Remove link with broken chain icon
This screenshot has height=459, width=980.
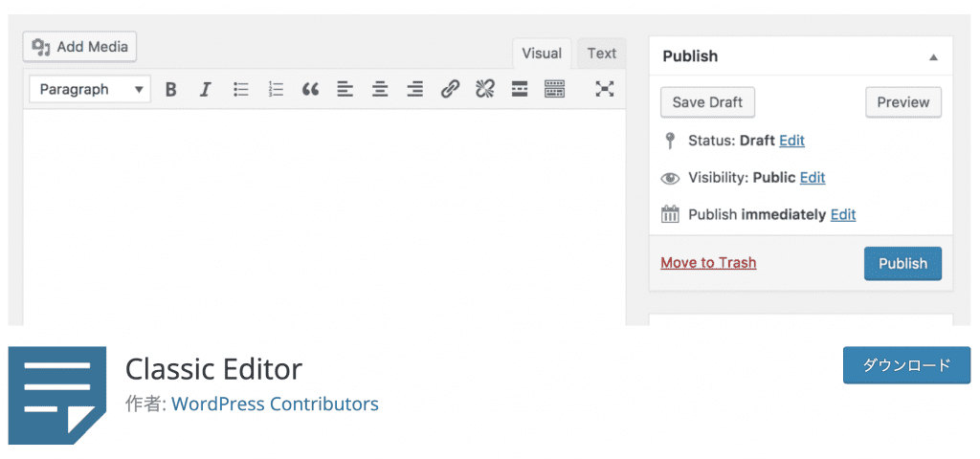(x=484, y=90)
